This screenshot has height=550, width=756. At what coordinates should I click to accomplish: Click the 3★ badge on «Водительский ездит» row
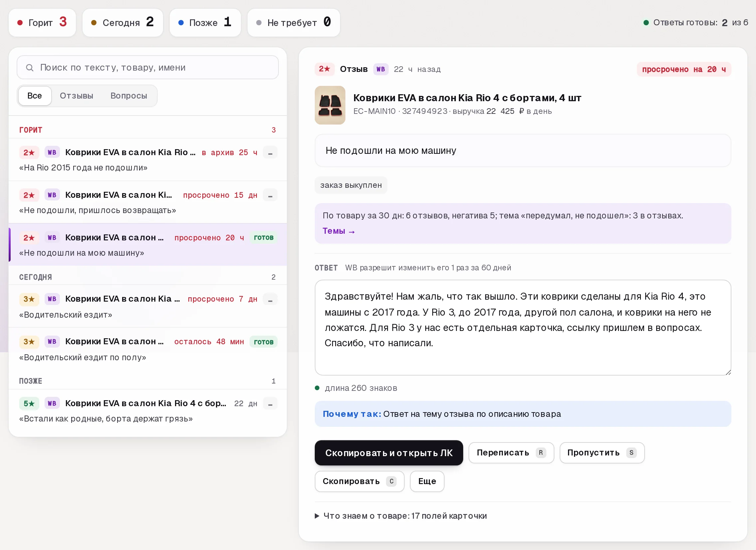click(x=29, y=299)
